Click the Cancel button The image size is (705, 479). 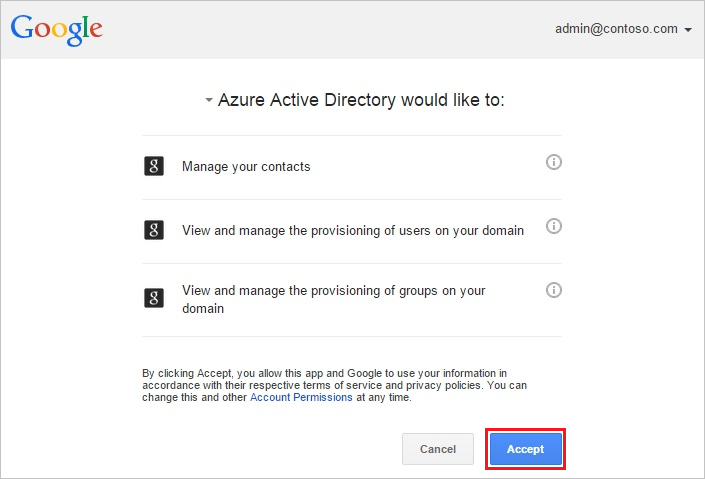438,449
